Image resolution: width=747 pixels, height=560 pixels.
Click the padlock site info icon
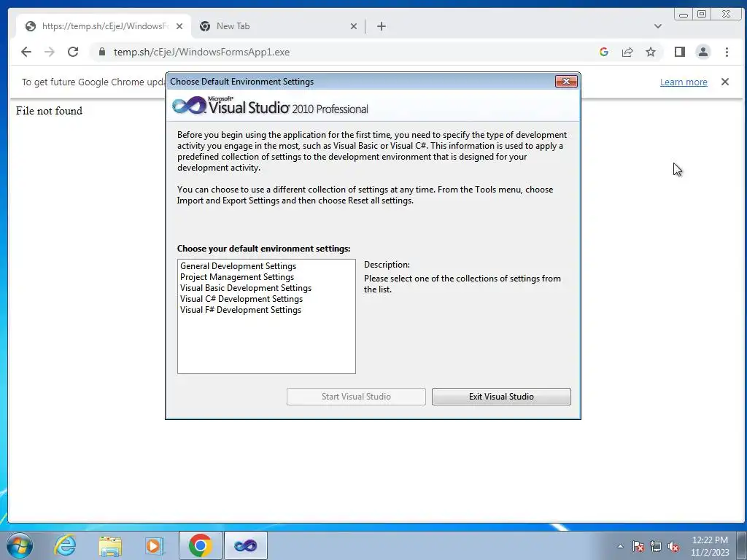pos(101,52)
